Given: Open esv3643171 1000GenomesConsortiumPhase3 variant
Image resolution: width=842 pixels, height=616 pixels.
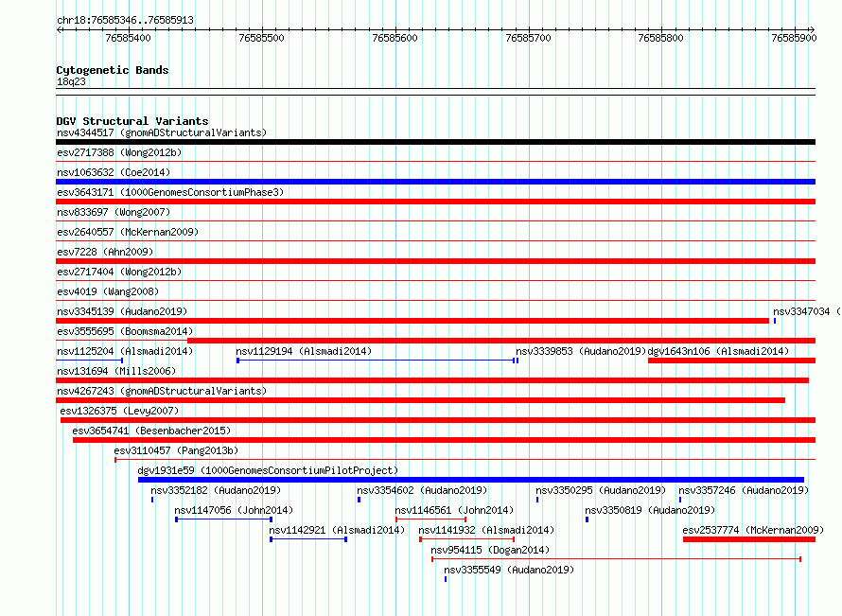Looking at the screenshot, I should tap(170, 192).
